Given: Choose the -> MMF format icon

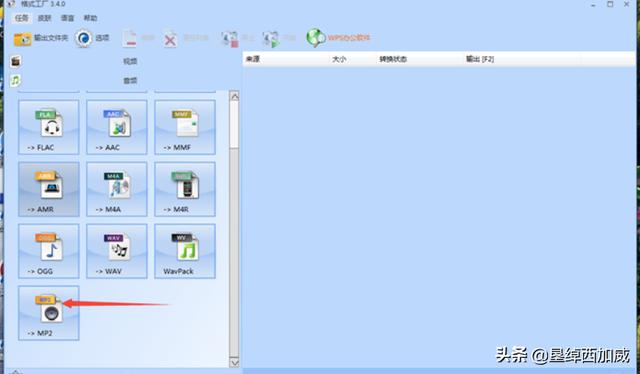Looking at the screenshot, I should tap(185, 127).
